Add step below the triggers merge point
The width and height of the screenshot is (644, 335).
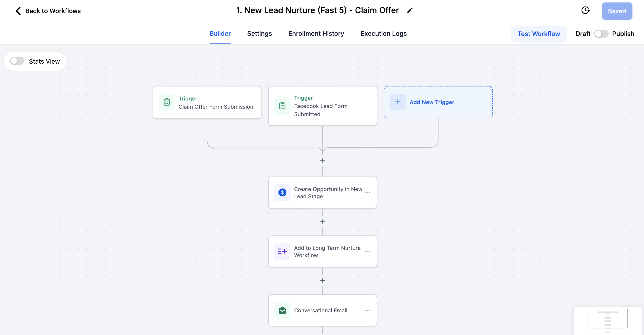point(322,160)
